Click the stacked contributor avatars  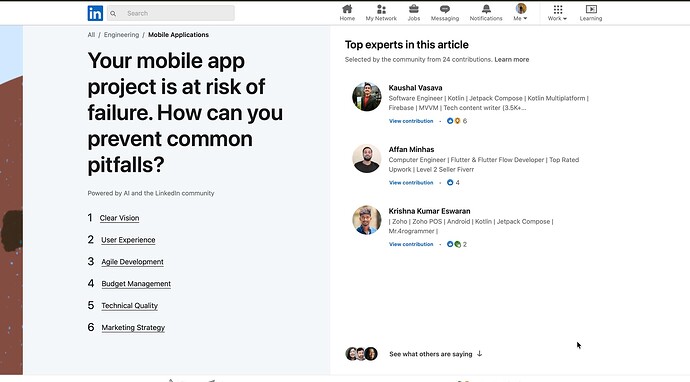(362, 354)
